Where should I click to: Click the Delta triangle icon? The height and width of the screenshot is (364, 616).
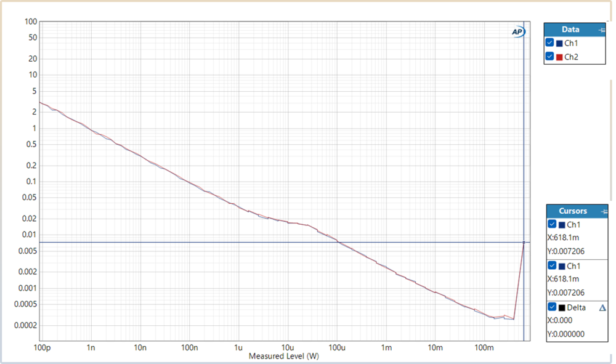pyautogui.click(x=602, y=308)
